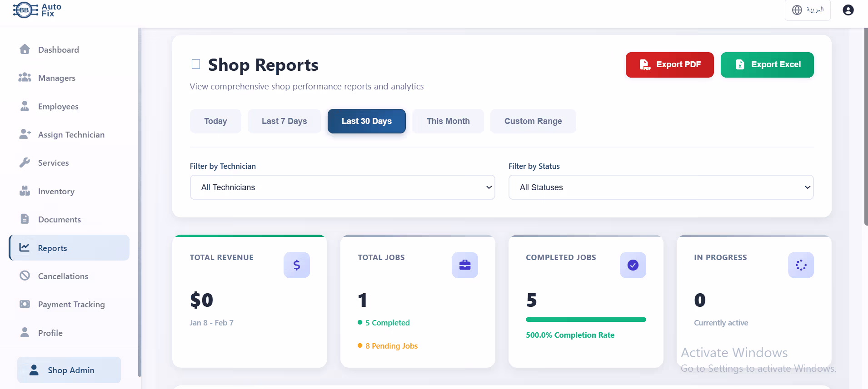Click the icon beside Shop Reports title
Viewport: 868px width, 389px height.
pyautogui.click(x=196, y=64)
